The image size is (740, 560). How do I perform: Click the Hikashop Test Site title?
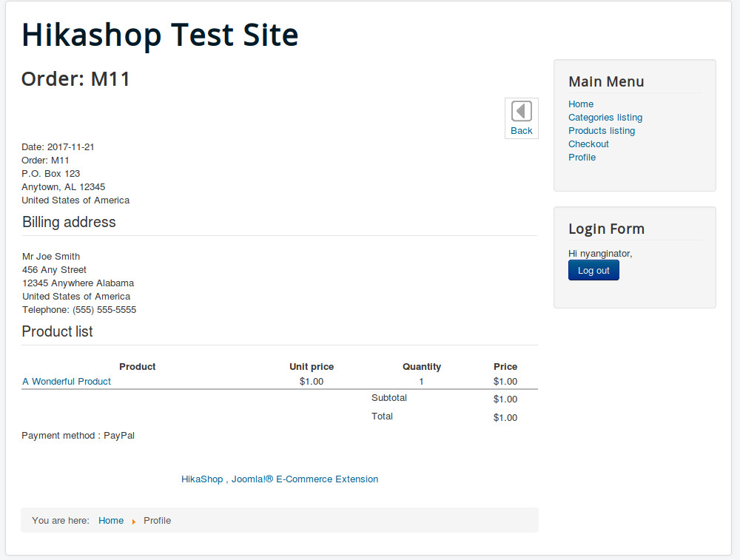pos(160,35)
